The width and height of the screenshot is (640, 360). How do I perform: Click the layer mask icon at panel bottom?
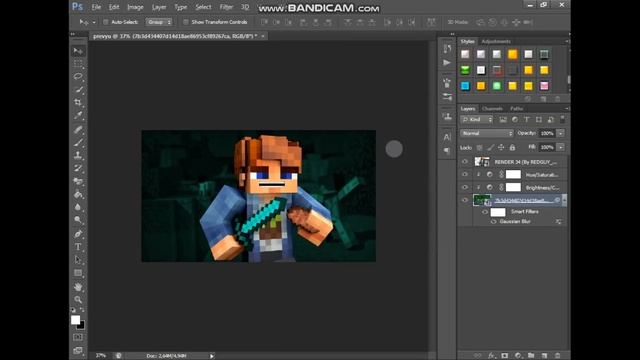[504, 356]
